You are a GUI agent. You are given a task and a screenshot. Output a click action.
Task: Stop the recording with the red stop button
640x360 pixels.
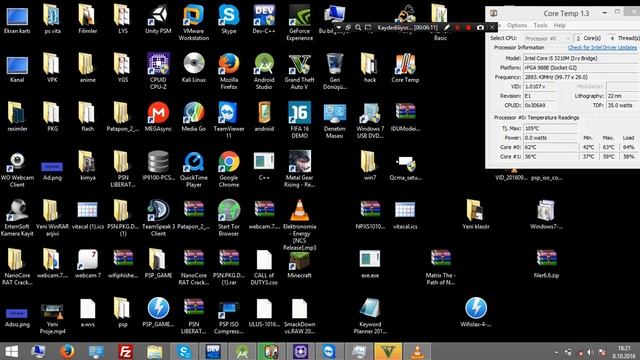[x=468, y=27]
